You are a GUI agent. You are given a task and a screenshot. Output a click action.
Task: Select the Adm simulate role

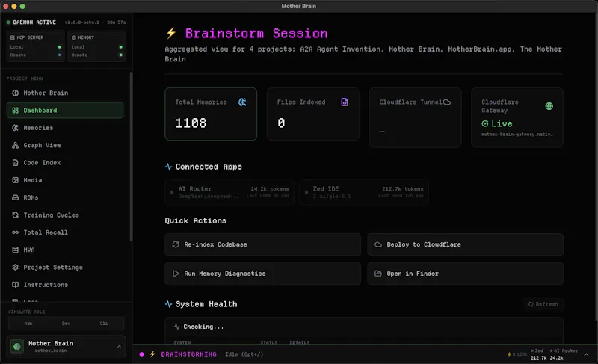point(28,323)
